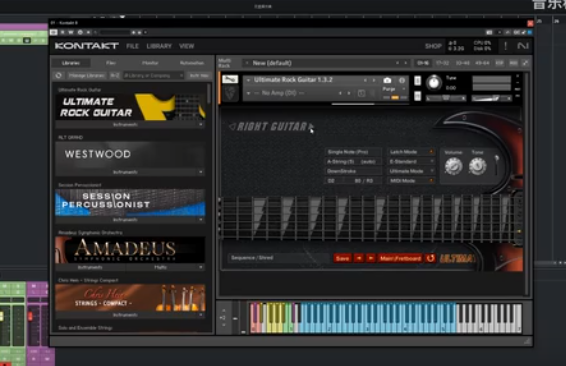Image resolution: width=566 pixels, height=366 pixels.
Task: Open the LIBRARY menu
Action: 159,46
